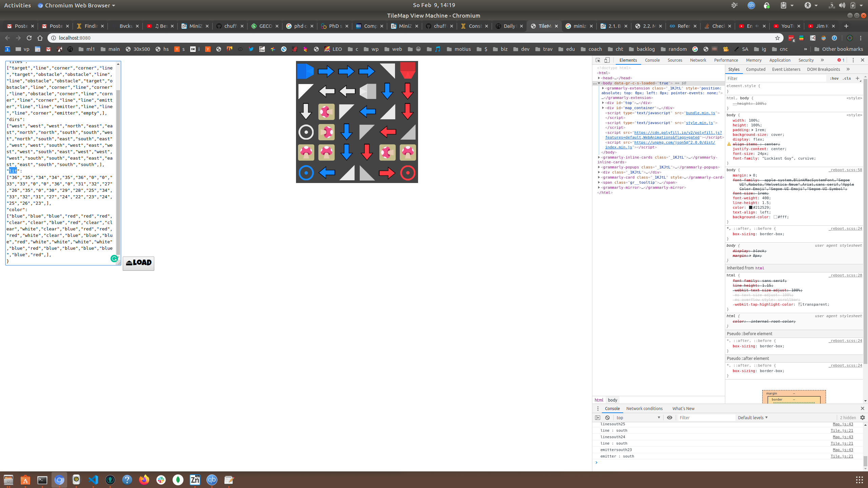Switch to the Network conditions drawer tab
Screen dimensions: 868x488
coord(644,408)
